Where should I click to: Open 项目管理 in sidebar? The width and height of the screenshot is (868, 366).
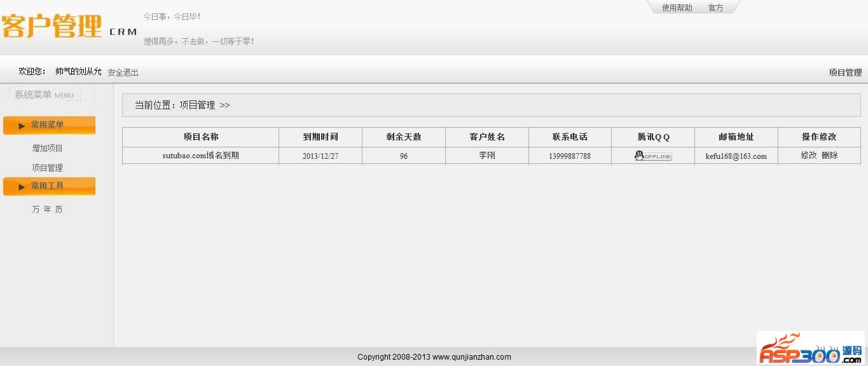point(48,168)
